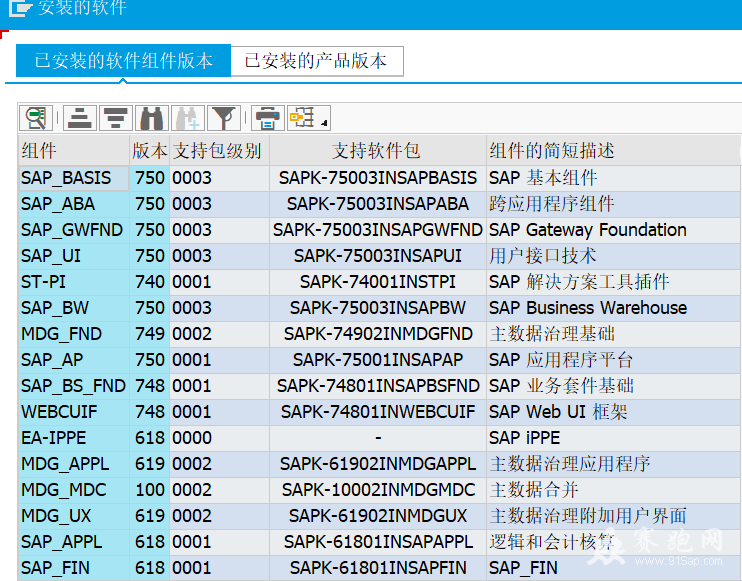
Task: Open the Find binoculars tool
Action: pos(152,117)
